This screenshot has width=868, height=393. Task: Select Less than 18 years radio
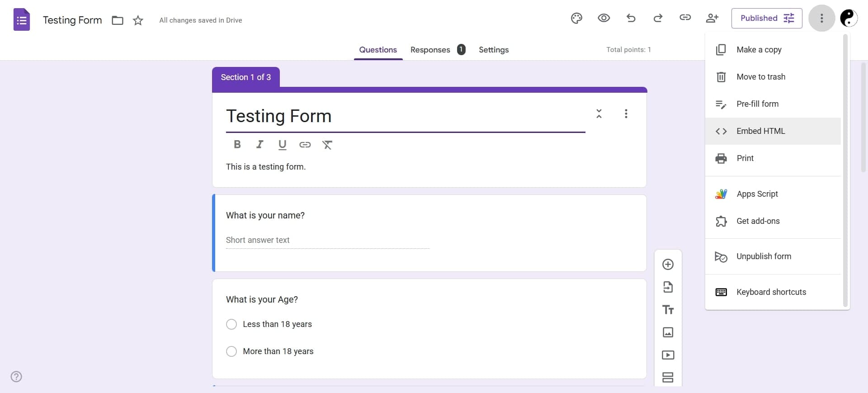pos(231,324)
